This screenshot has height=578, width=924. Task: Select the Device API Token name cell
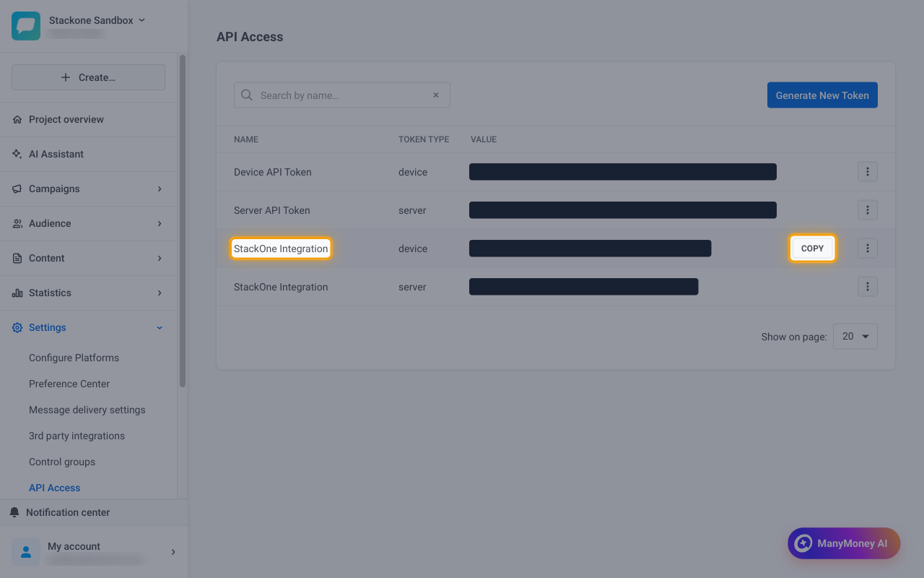pos(273,172)
